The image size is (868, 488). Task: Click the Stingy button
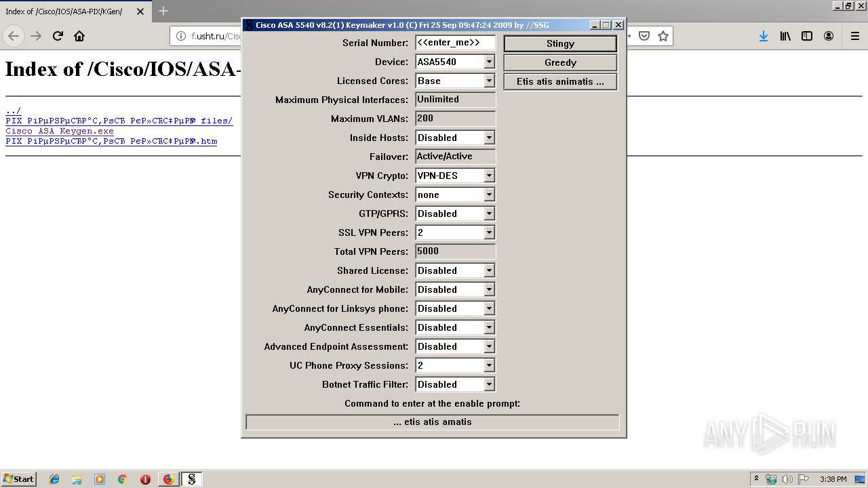(x=560, y=43)
